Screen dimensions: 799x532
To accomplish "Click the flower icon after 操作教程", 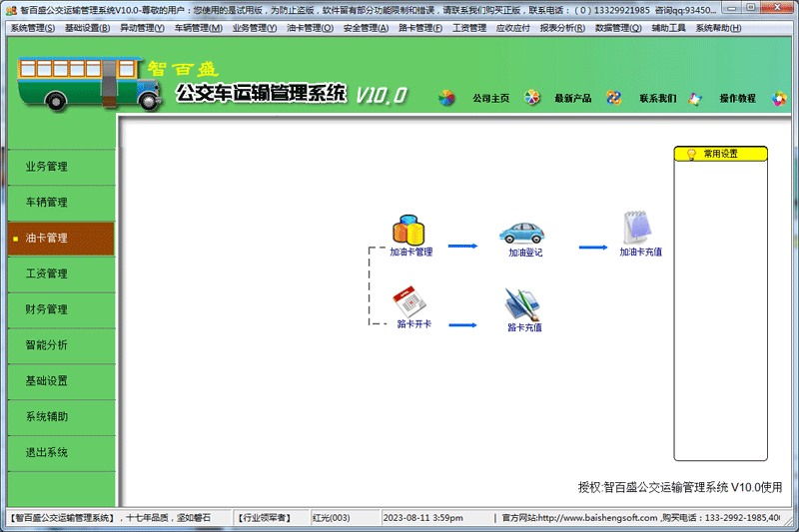I will coord(779,98).
